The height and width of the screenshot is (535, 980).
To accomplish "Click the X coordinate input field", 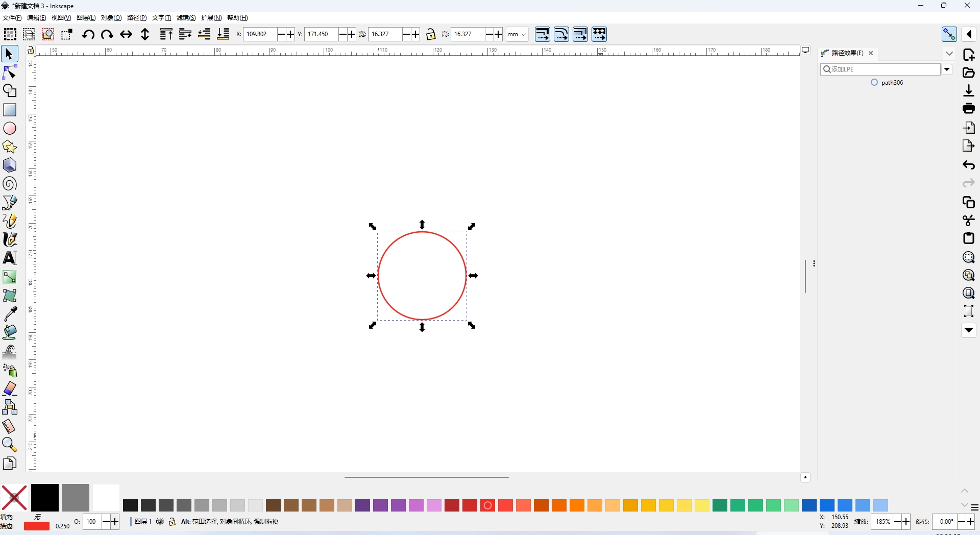I will [260, 34].
